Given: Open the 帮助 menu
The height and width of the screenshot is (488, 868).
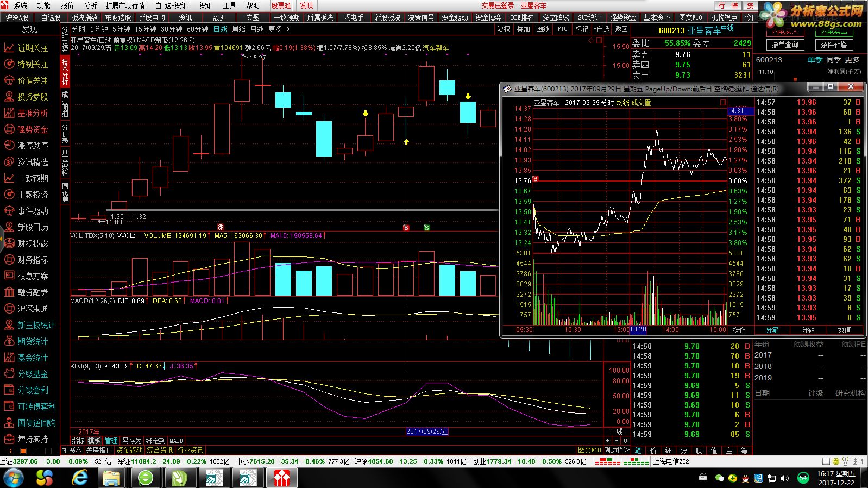Looking at the screenshot, I should [x=253, y=5].
